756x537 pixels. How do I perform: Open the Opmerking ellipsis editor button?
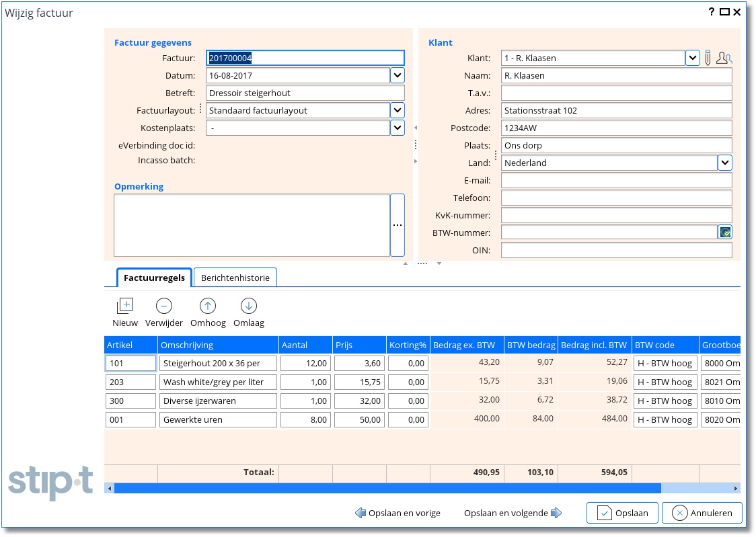tap(398, 225)
